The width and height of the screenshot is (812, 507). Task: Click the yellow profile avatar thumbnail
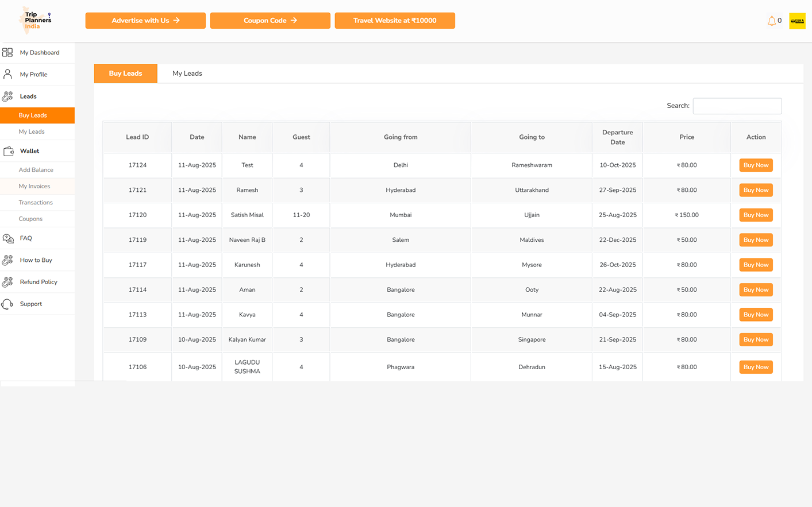(x=797, y=21)
